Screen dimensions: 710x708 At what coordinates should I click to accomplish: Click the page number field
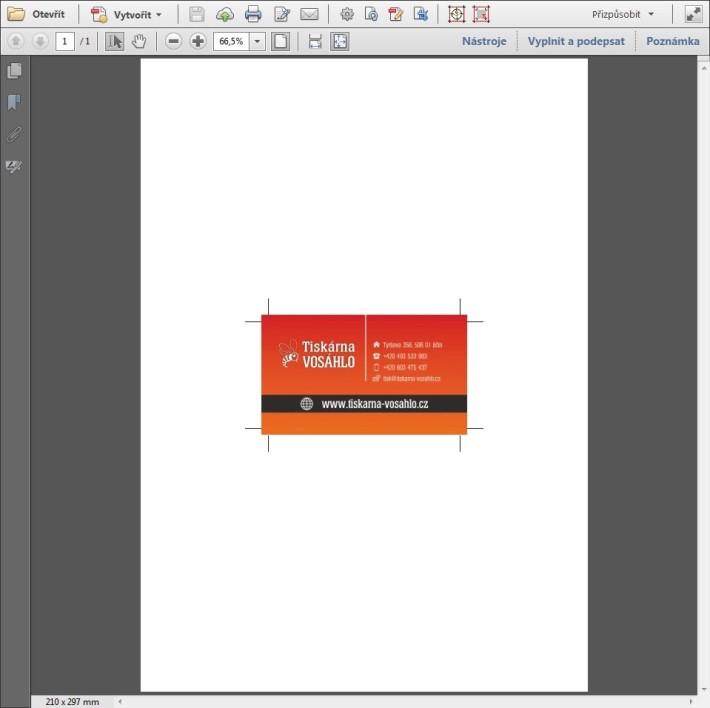click(65, 41)
